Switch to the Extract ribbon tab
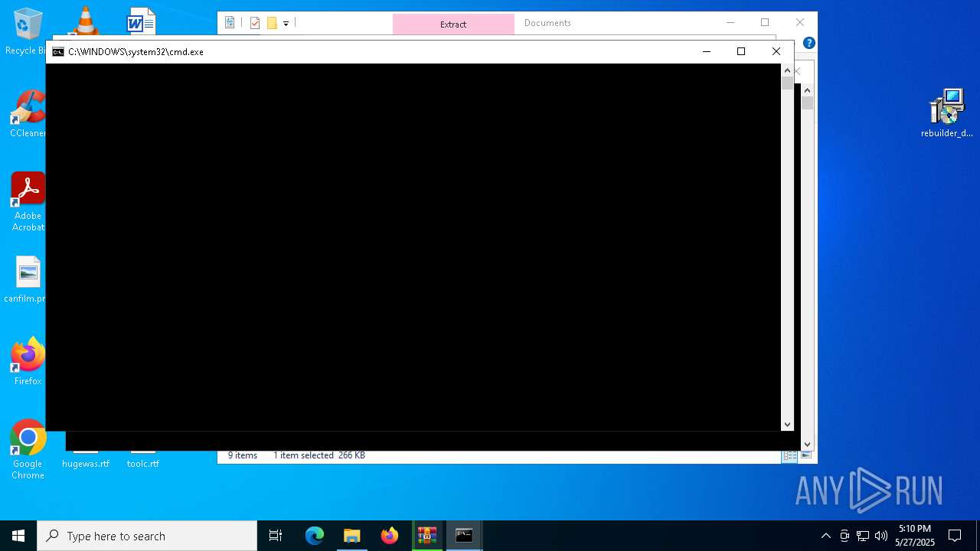 [x=453, y=24]
